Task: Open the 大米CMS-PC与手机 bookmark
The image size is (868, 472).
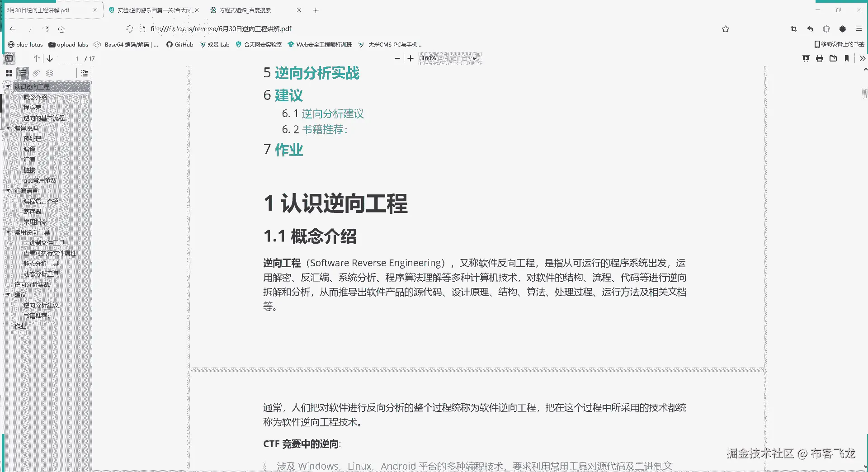Action: (390, 44)
